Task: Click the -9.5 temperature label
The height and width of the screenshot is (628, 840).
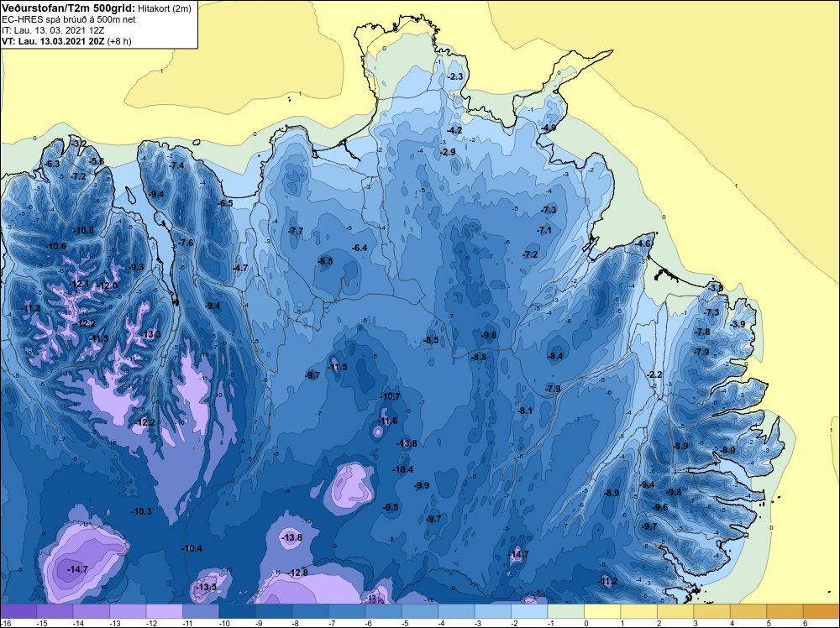Action: point(391,508)
